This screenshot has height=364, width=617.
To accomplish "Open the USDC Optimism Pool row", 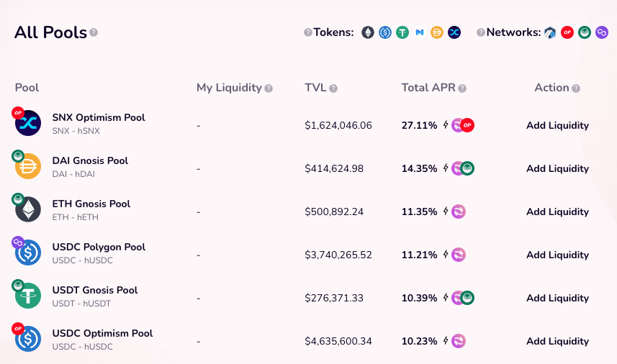I will click(308, 341).
